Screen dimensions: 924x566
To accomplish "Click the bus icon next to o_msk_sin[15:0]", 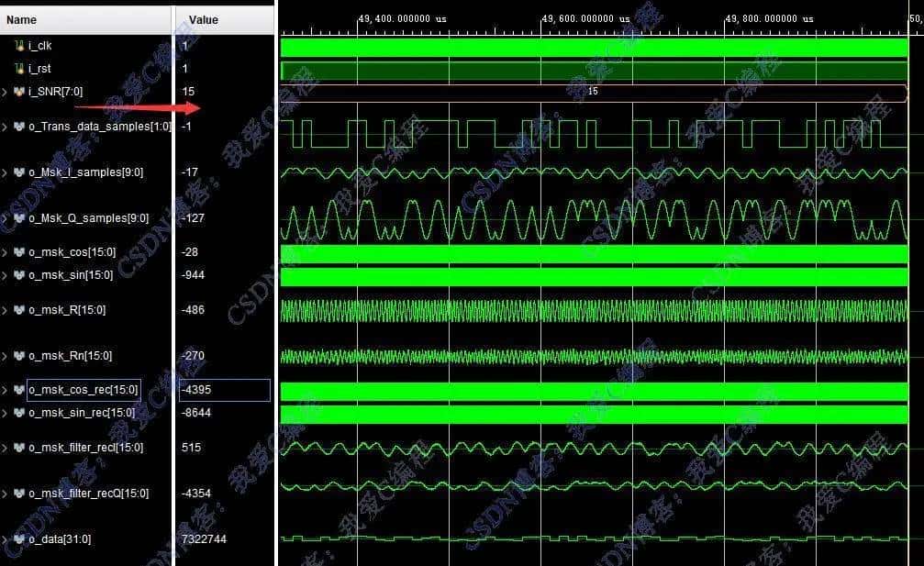I will [20, 274].
